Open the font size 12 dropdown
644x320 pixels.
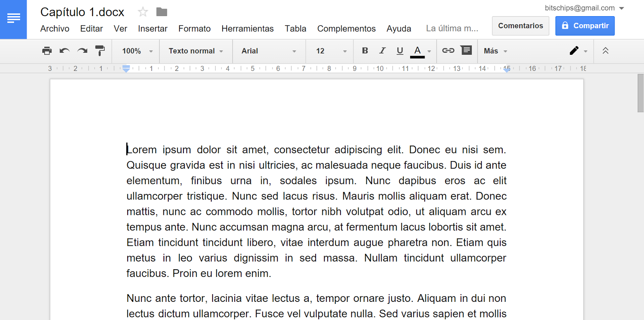pyautogui.click(x=331, y=51)
